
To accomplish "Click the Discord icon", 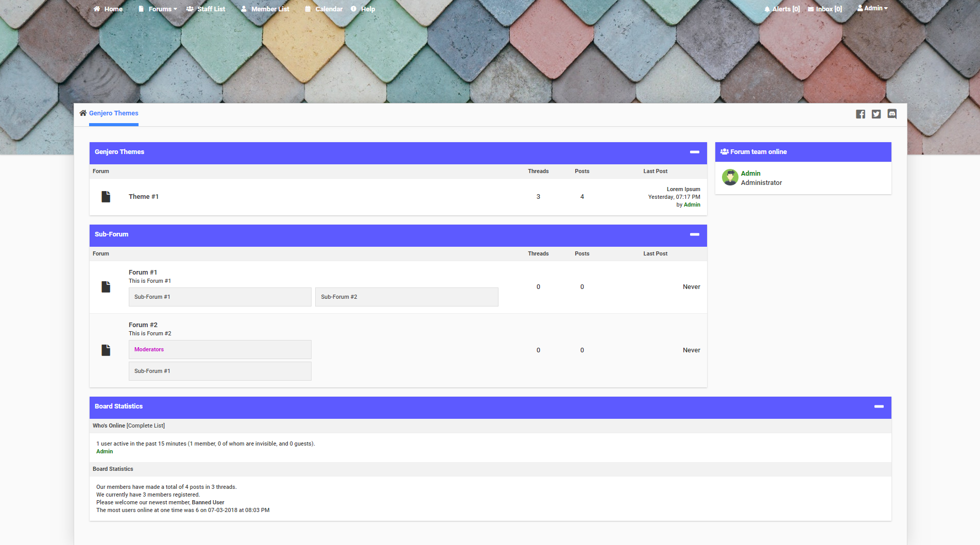I will [892, 114].
